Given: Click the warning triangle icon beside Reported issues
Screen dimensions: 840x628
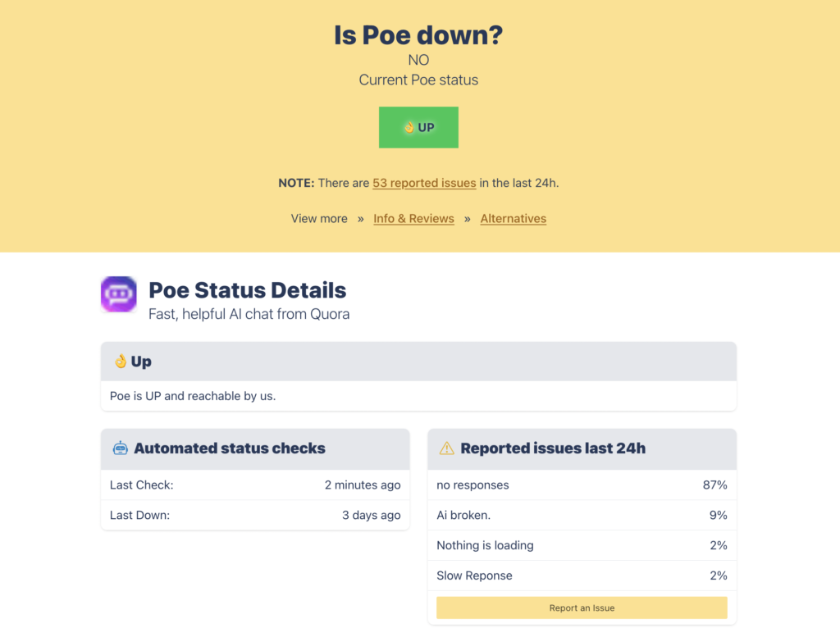Looking at the screenshot, I should [x=446, y=448].
